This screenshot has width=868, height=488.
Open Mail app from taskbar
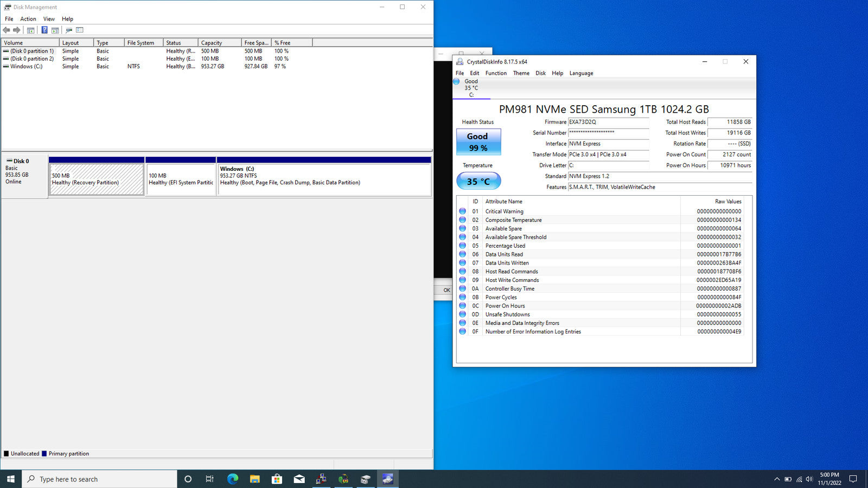(299, 479)
